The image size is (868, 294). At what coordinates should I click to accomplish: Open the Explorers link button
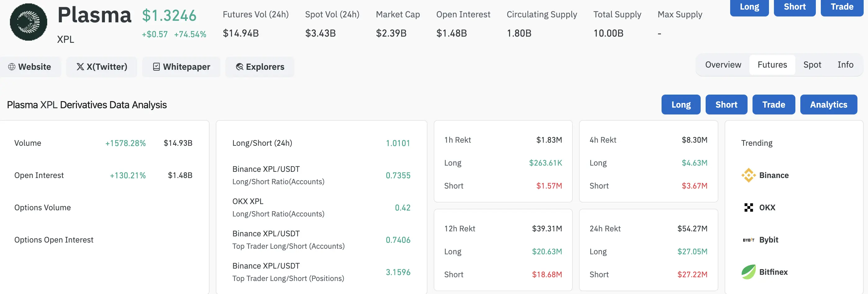coord(260,67)
